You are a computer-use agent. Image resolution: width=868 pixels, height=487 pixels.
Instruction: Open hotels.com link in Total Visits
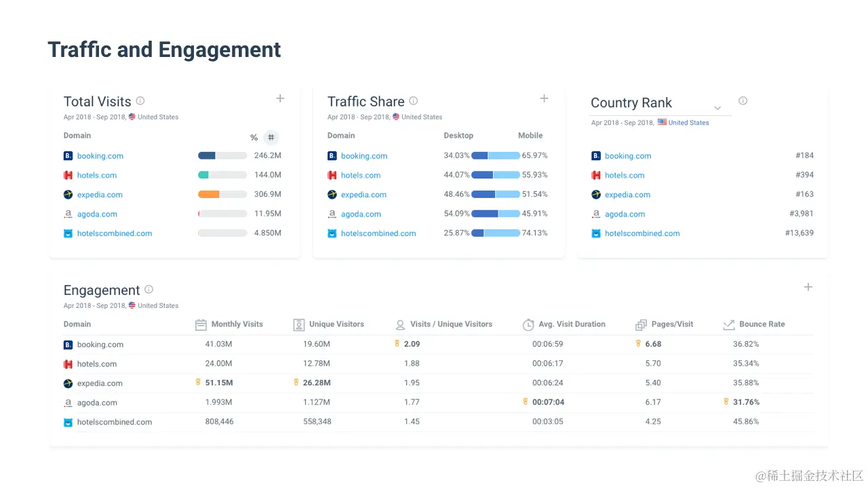point(97,175)
